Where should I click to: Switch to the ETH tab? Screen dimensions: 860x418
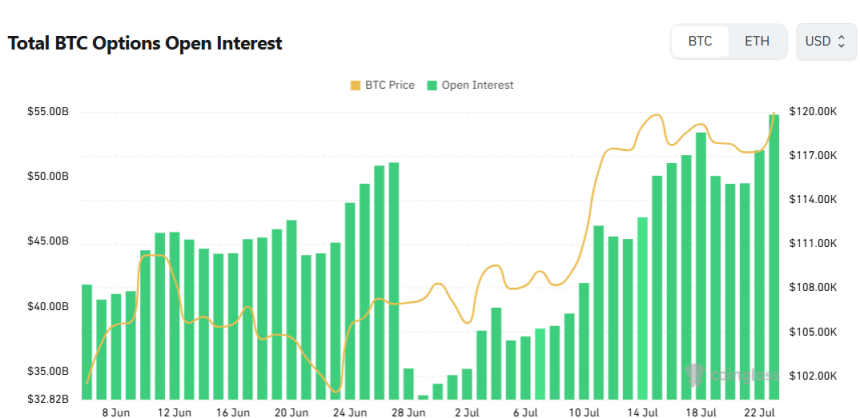coord(757,41)
